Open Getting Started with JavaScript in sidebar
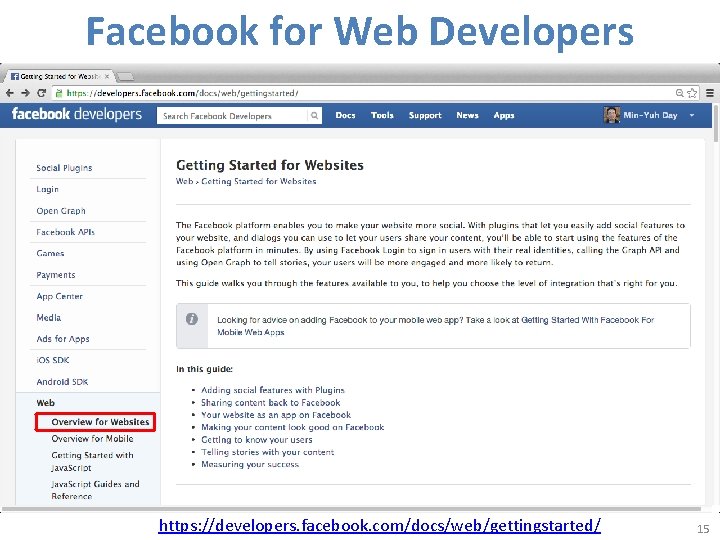The image size is (720, 540). 92,461
